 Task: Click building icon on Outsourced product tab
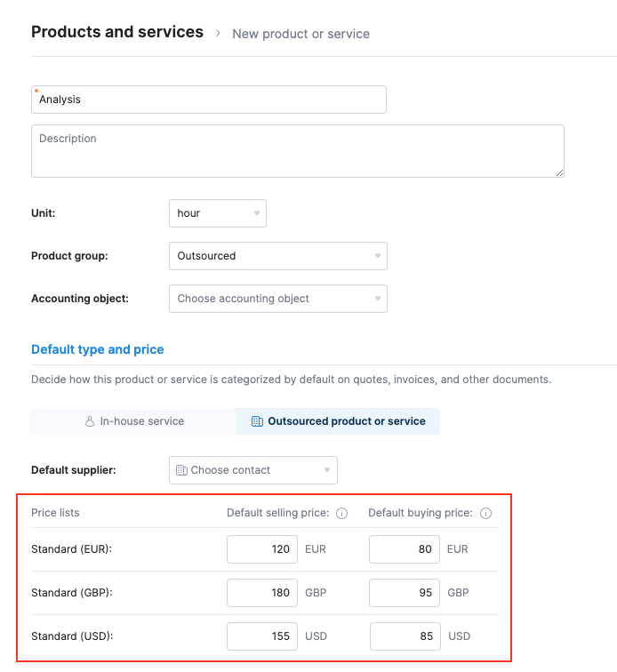tap(257, 421)
